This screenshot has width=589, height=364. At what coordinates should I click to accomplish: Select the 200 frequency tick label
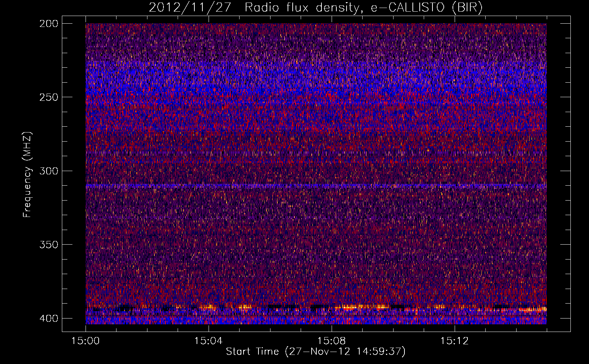point(48,24)
